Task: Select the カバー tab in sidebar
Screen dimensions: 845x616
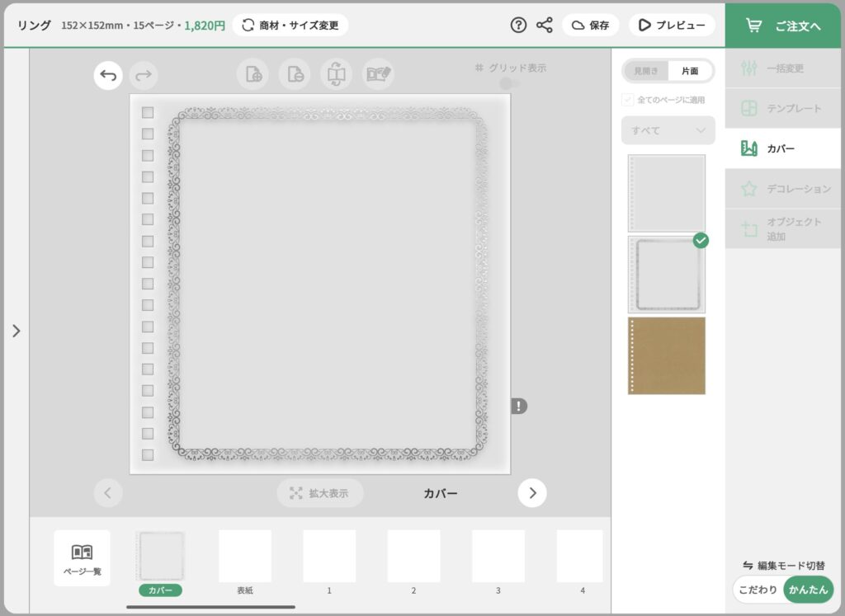Action: point(782,148)
